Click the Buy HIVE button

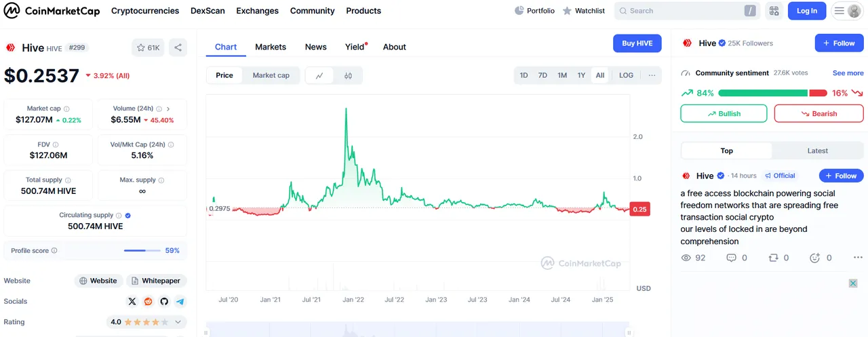637,43
